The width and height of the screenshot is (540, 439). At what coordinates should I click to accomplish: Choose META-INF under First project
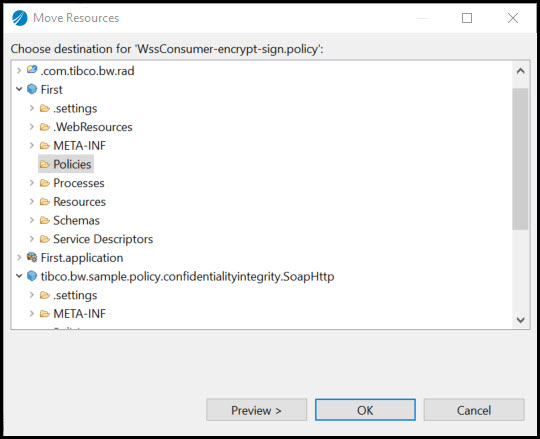[x=80, y=146]
